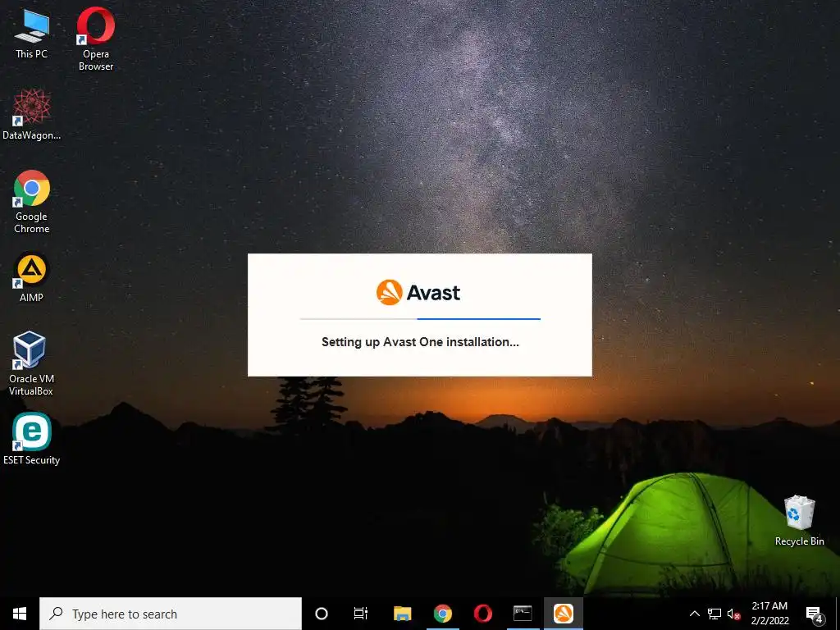
Task: Select the Oracle VM VirtualBox shortcut
Action: point(31,364)
